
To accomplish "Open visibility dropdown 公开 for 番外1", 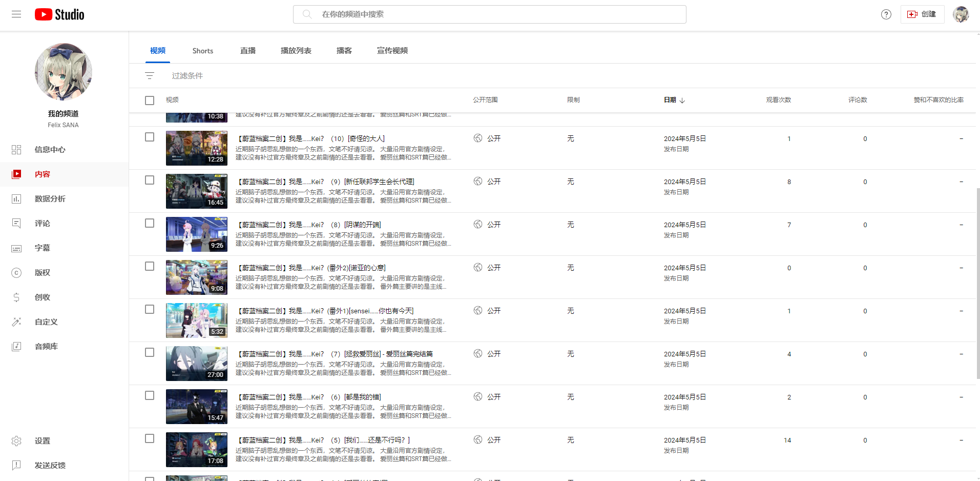I will (494, 311).
